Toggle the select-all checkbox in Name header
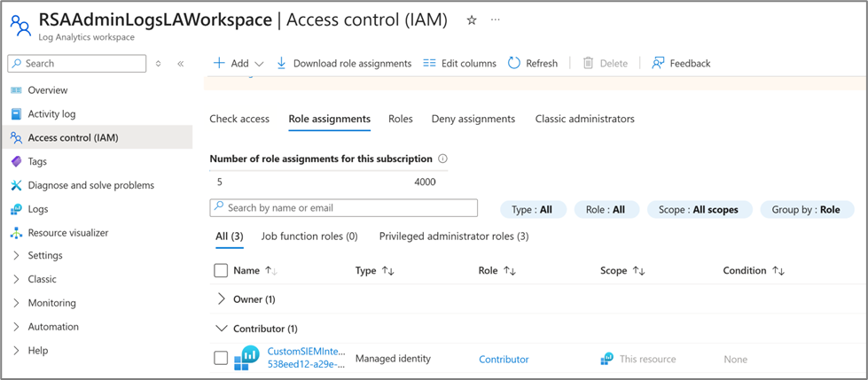This screenshot has width=868, height=380. point(221,270)
